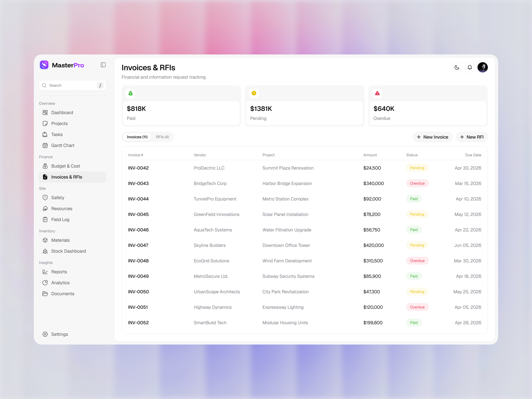
Task: Click the Vendor column header
Action: coord(200,155)
